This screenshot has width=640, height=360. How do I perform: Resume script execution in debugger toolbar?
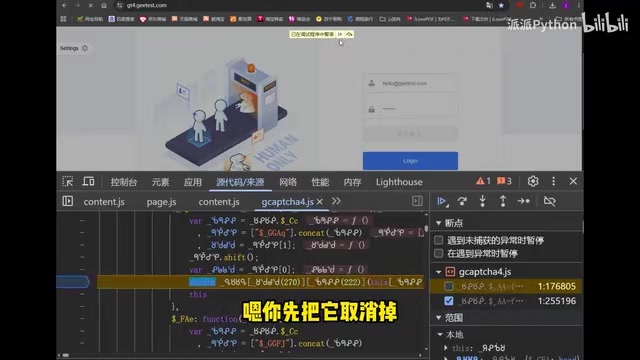(x=442, y=201)
